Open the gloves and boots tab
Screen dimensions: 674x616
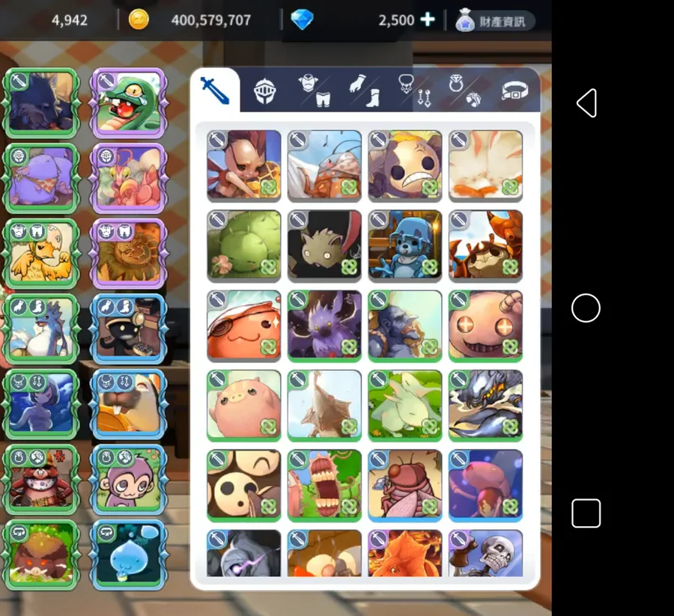[365, 91]
